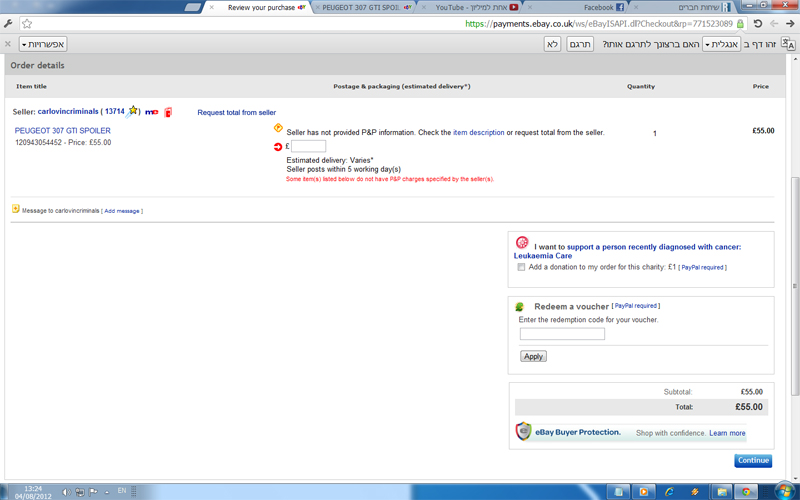Expand the page language dropdown in translate bar
This screenshot has height=500, width=800.
click(720, 44)
